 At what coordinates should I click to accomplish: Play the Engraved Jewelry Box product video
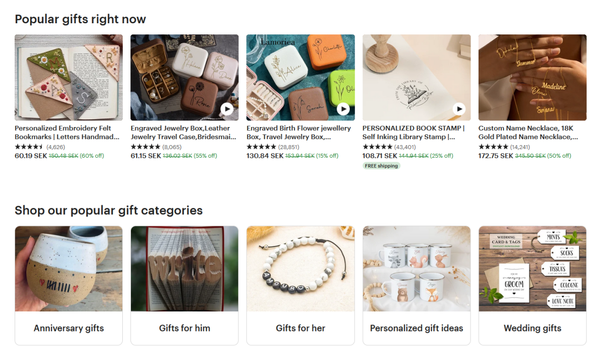tap(227, 108)
